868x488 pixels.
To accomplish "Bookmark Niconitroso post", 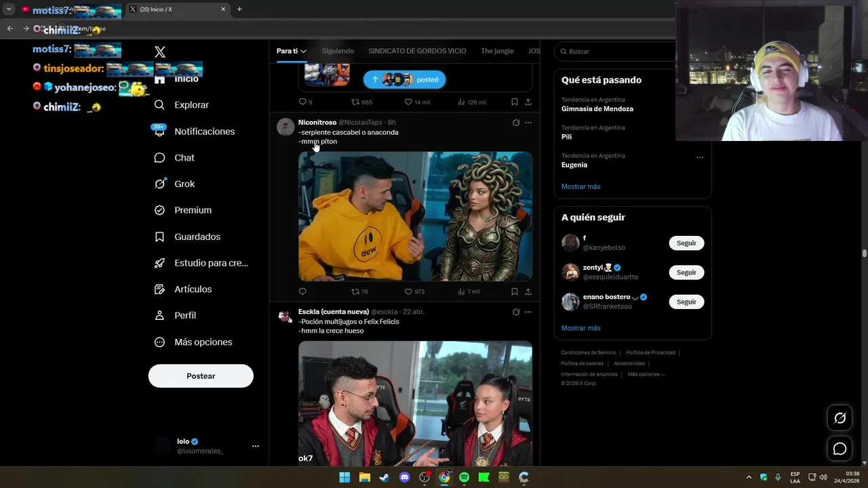I will (x=515, y=291).
